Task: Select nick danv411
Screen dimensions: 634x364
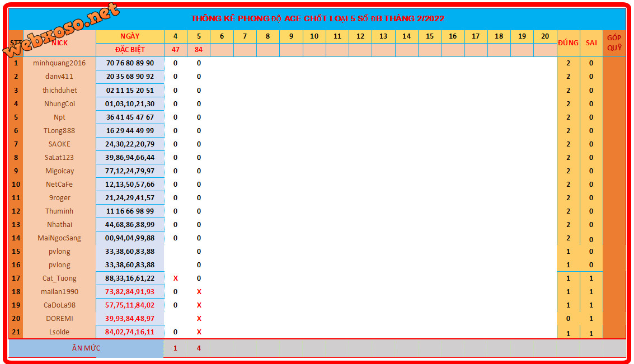Action: (x=59, y=77)
